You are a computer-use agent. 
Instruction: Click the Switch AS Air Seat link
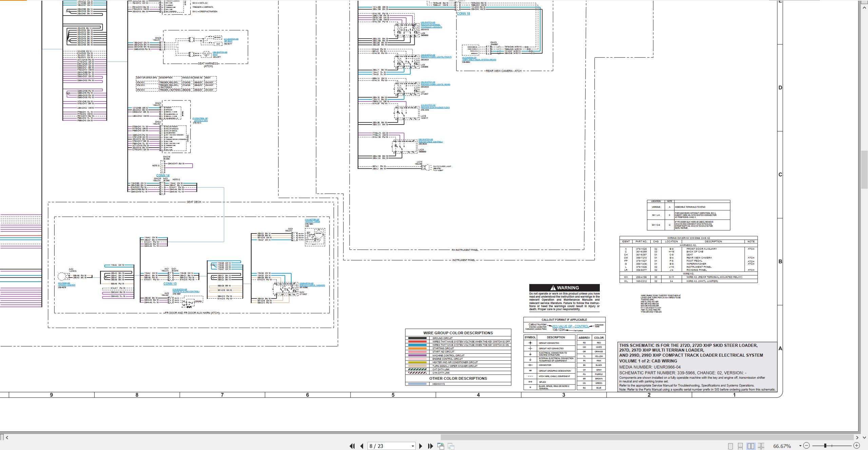click(x=231, y=40)
